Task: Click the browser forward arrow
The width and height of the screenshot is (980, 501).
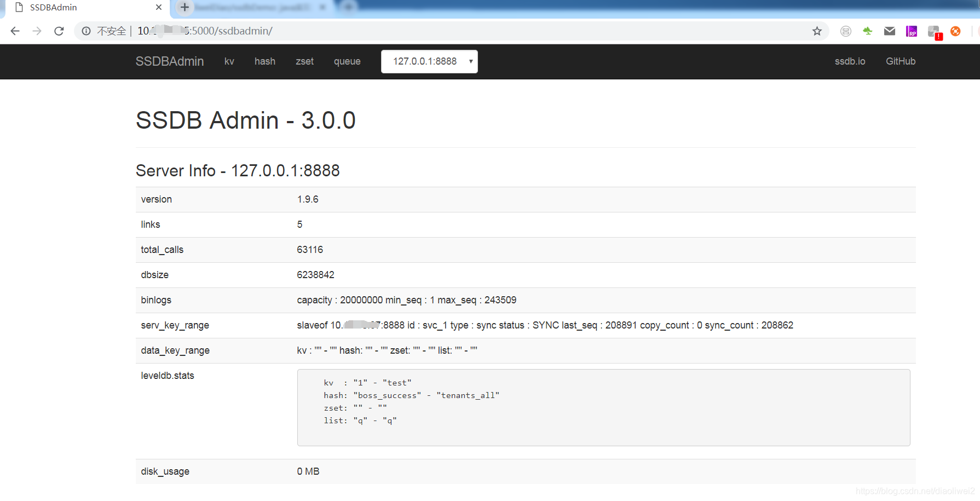Action: coord(37,31)
